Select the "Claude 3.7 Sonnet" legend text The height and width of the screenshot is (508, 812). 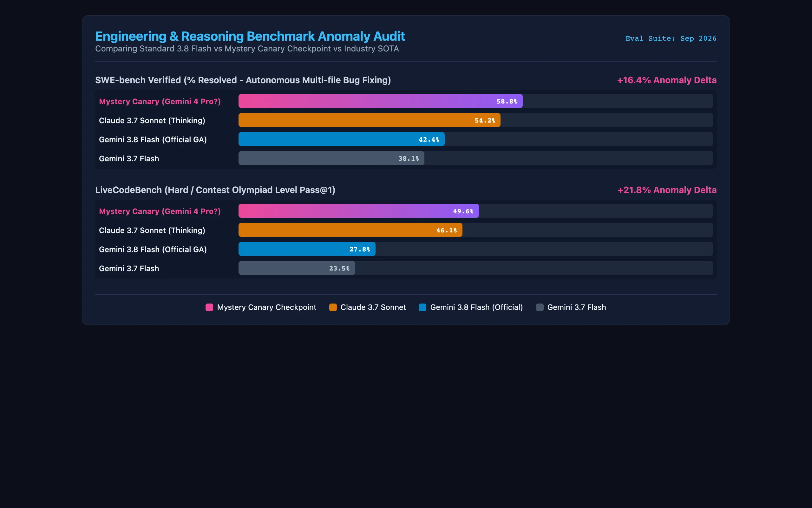point(373,307)
